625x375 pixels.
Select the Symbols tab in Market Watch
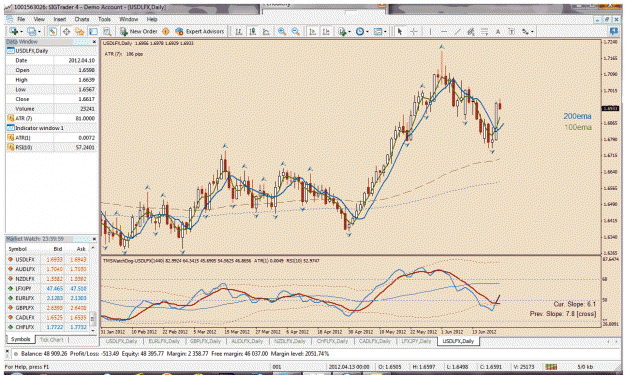click(x=20, y=339)
